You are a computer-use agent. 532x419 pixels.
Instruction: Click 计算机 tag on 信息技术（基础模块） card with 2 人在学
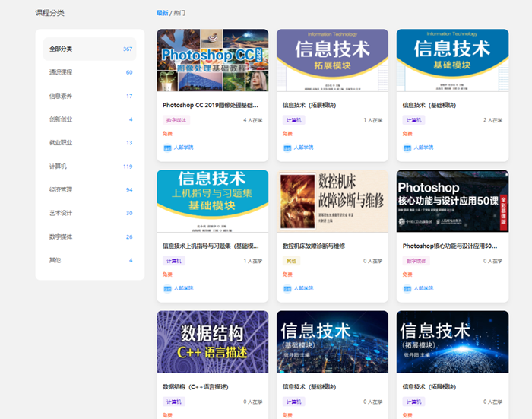[414, 120]
